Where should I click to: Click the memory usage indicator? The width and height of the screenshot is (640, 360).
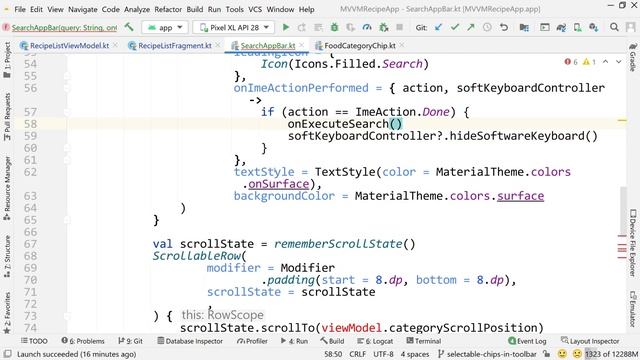point(611,354)
